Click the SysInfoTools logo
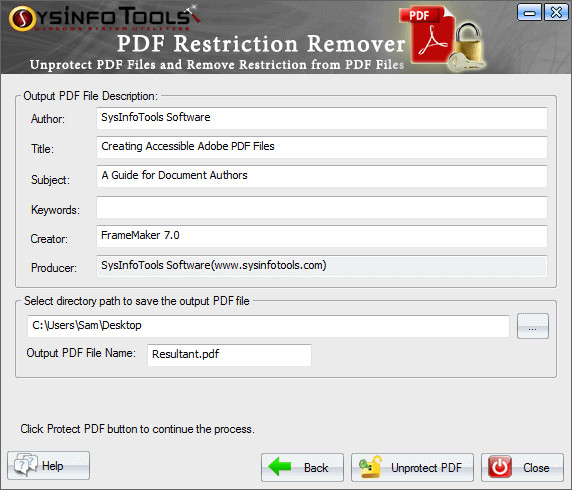572x490 pixels. click(x=104, y=18)
